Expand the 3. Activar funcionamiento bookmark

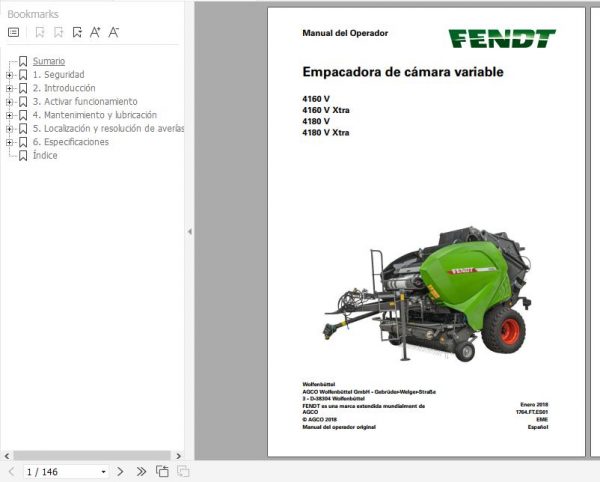(9, 102)
